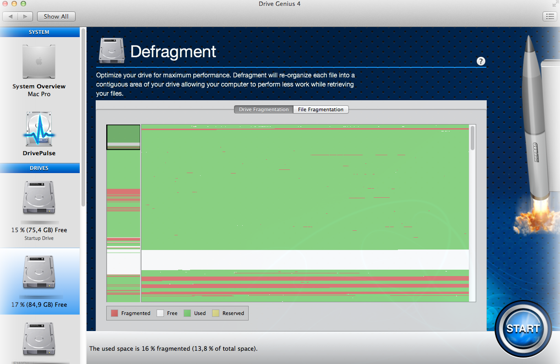
Task: Click the red Fragmented legend swatch
Action: (x=114, y=313)
